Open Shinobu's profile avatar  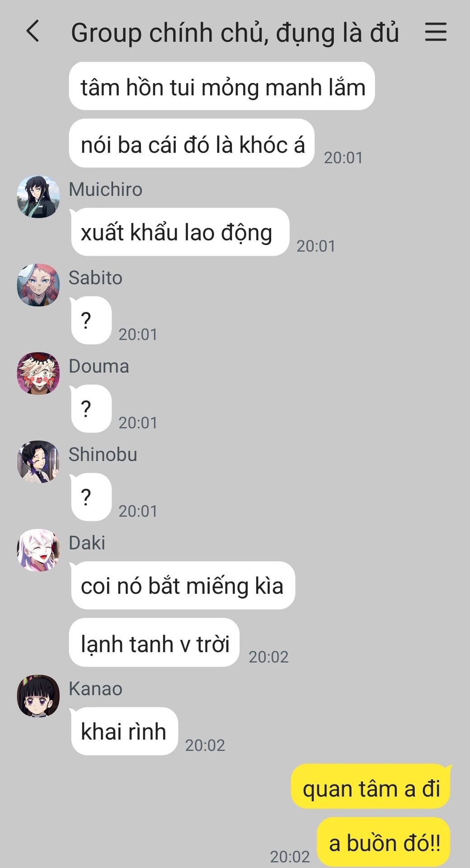[38, 462]
